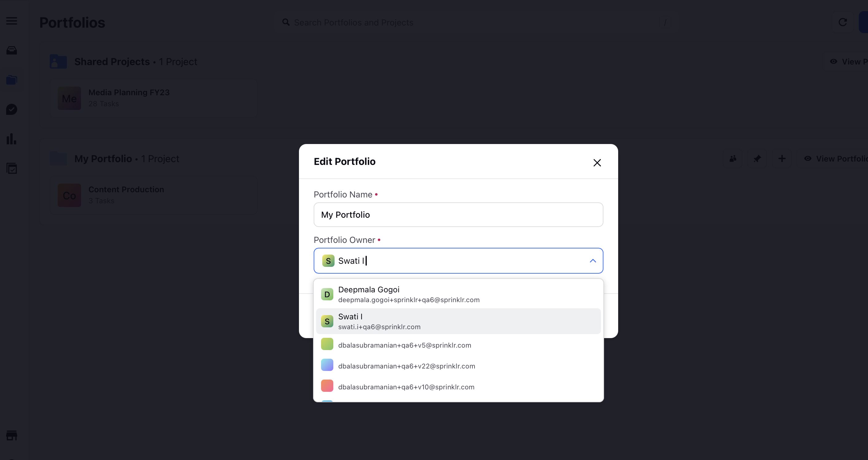Click View button for Shared Projects
This screenshot has height=460, width=868.
(x=846, y=62)
